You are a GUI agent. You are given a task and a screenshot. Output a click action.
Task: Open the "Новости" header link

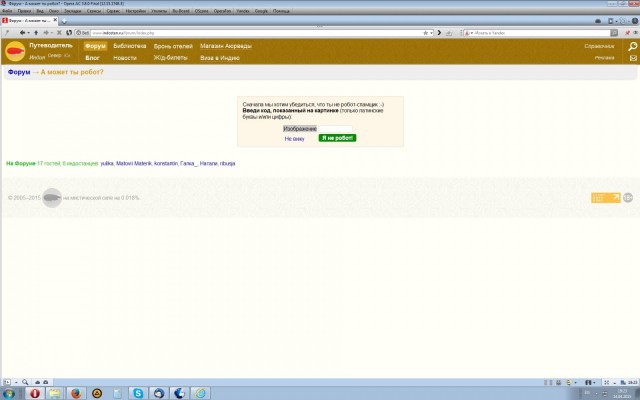pos(125,58)
